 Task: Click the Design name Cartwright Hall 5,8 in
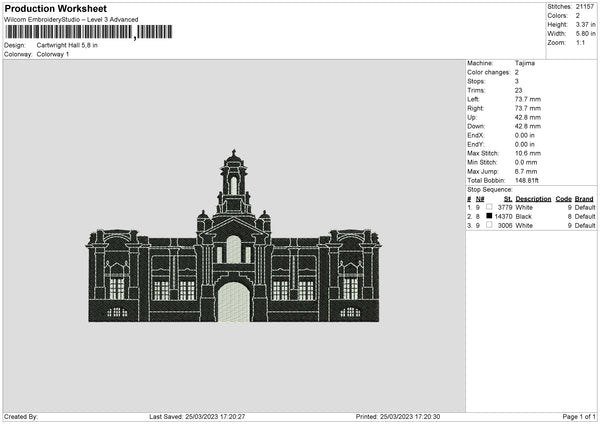point(67,45)
